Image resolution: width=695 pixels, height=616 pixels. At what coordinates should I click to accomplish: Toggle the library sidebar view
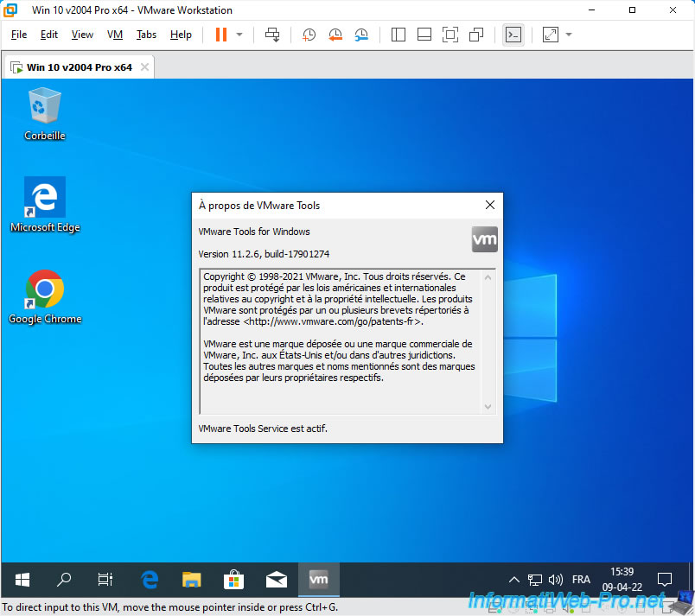coord(398,35)
